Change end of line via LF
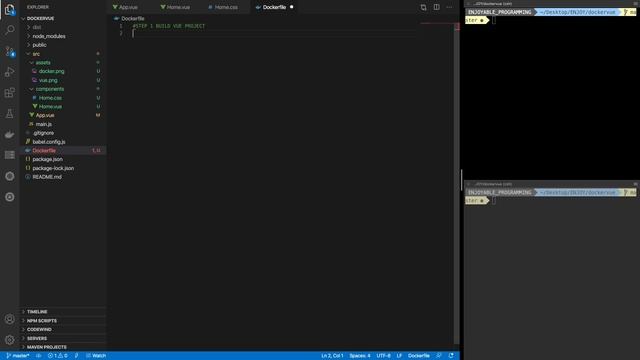640x360 pixels. click(x=399, y=356)
